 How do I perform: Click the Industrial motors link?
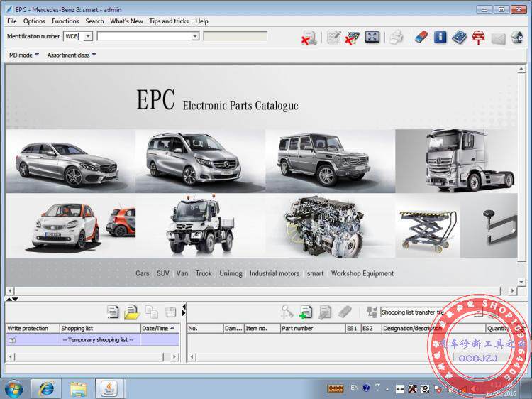tap(275, 273)
